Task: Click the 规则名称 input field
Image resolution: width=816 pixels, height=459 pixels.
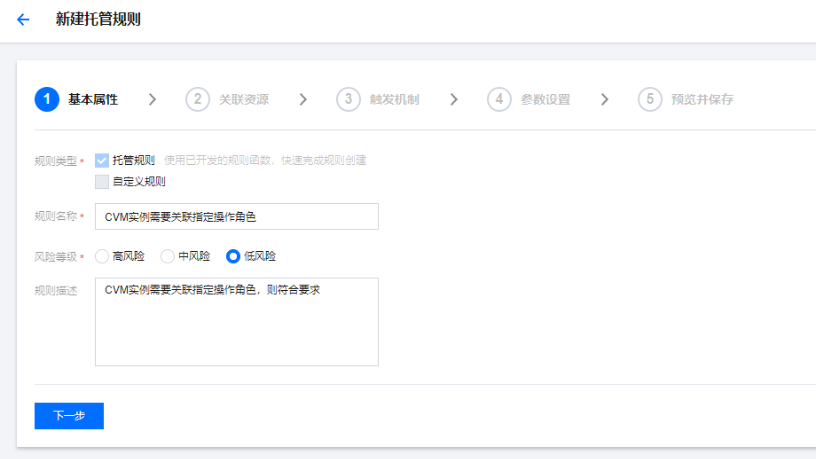Action: [x=237, y=216]
